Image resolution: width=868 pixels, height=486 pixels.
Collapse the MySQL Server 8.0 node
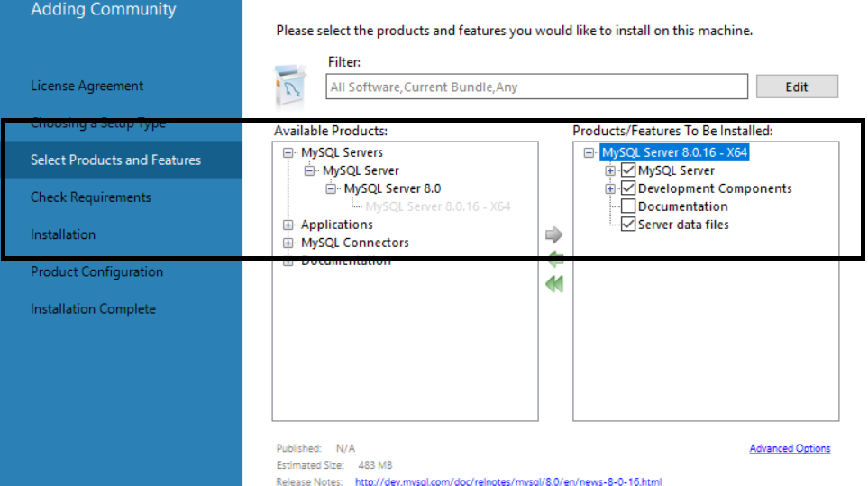click(x=331, y=188)
